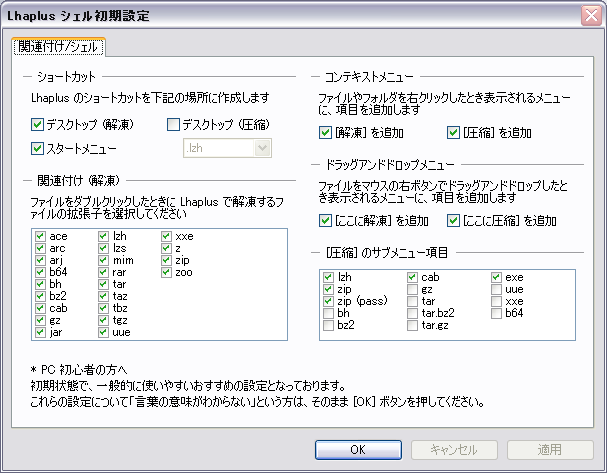
Task: Toggle the xxe association checkbox
Action: (x=166, y=236)
